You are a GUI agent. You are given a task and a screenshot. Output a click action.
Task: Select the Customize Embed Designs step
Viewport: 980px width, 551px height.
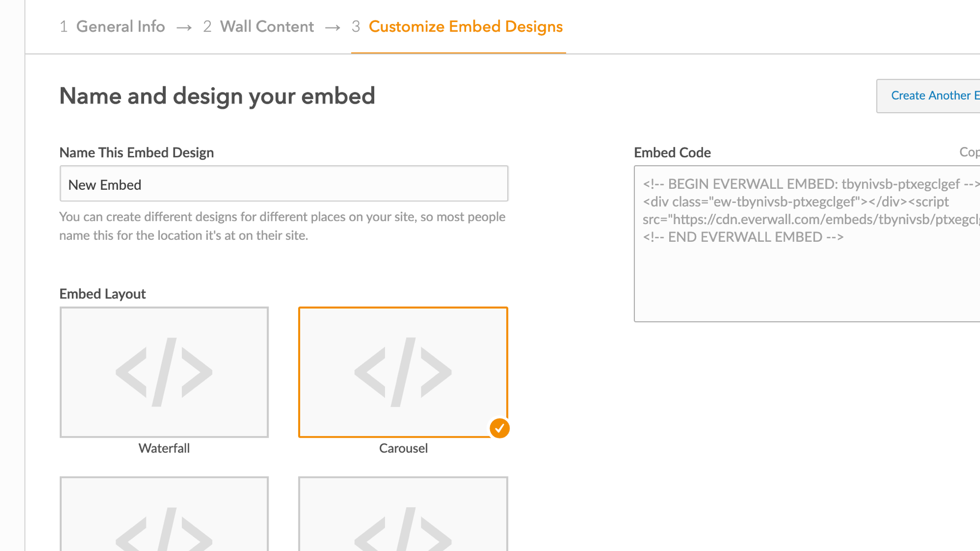coord(457,27)
